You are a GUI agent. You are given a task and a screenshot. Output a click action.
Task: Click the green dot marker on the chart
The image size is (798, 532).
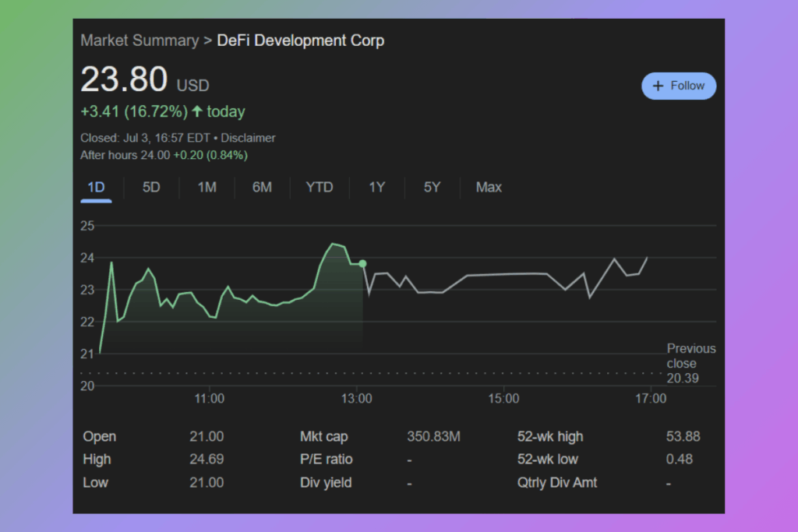click(x=362, y=264)
